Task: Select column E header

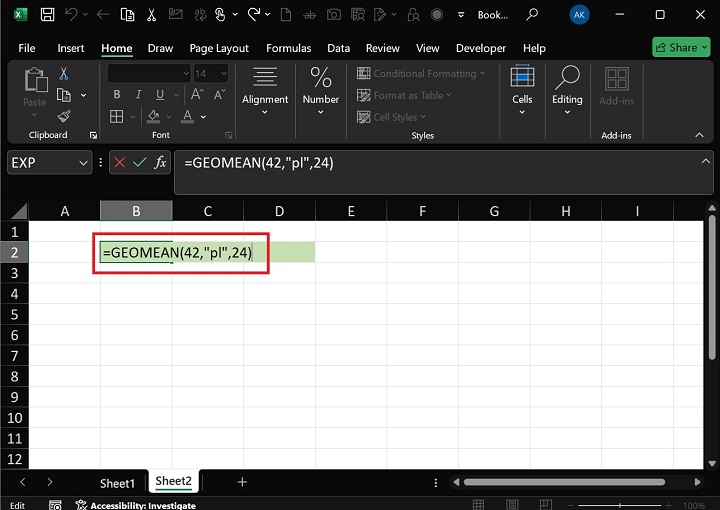Action: click(x=351, y=211)
